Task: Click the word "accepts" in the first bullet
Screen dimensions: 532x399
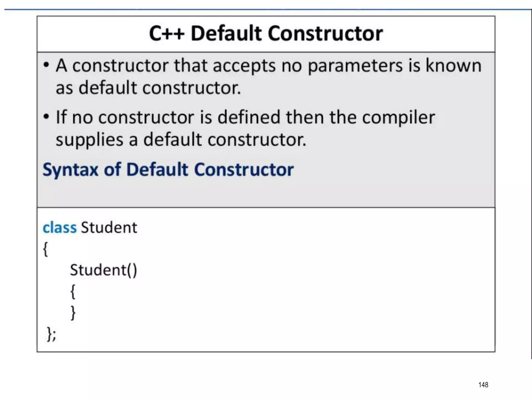Action: [244, 66]
